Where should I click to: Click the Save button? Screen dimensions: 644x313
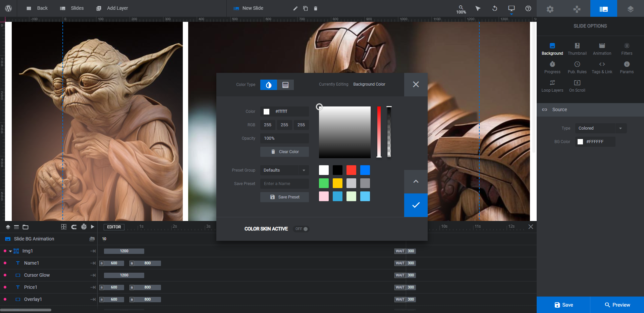click(563, 305)
